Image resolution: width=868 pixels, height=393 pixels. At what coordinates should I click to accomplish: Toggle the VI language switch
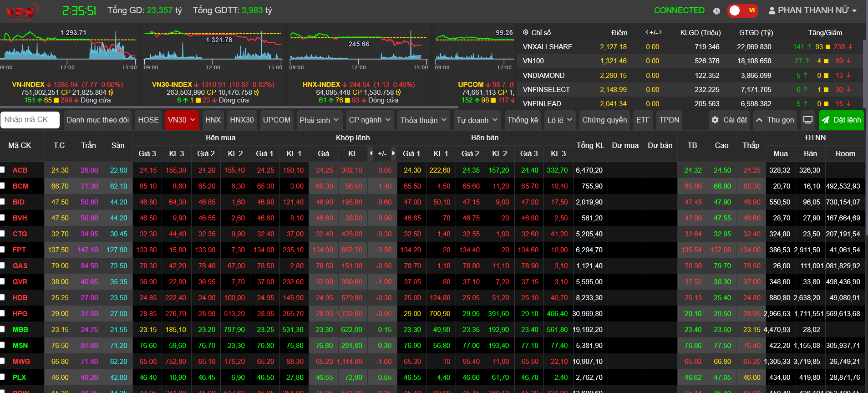coord(742,10)
